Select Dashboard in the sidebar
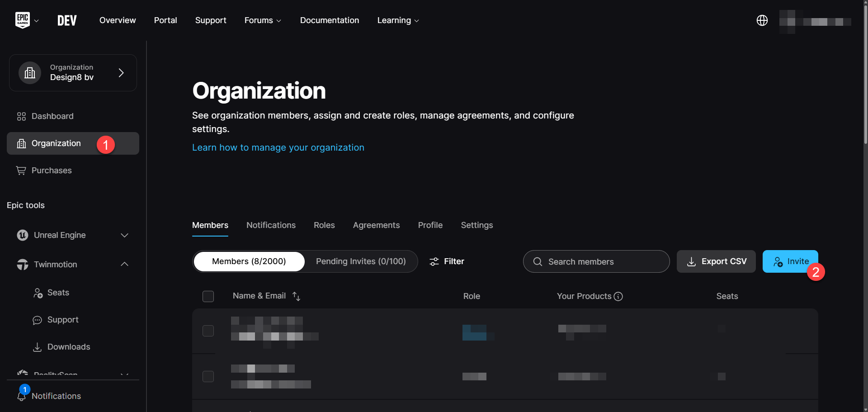 52,116
